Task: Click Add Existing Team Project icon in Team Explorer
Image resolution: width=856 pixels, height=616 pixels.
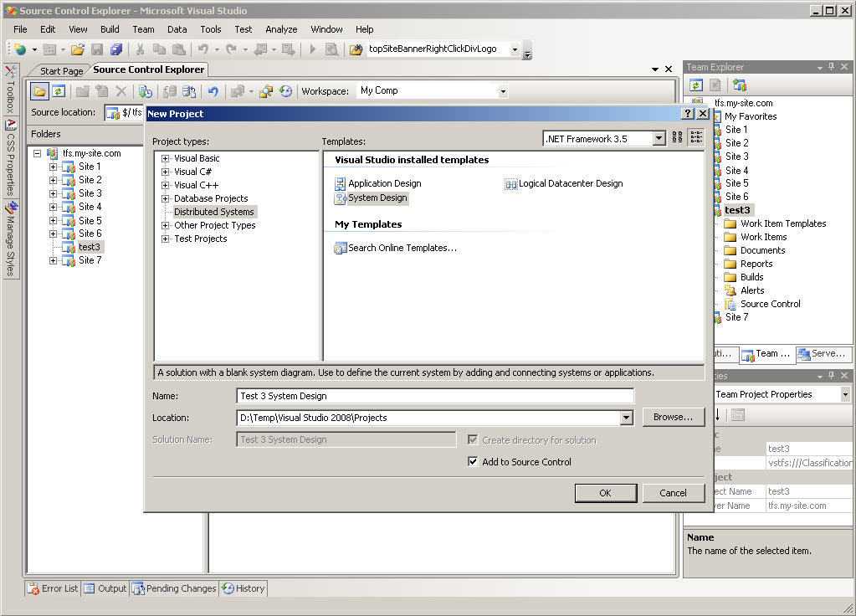Action: click(x=740, y=85)
